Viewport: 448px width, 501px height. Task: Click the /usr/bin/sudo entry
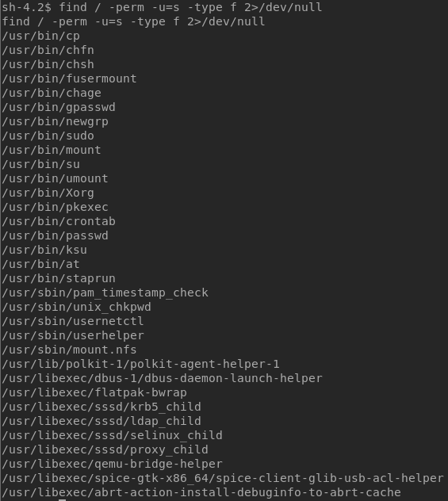[48, 136]
